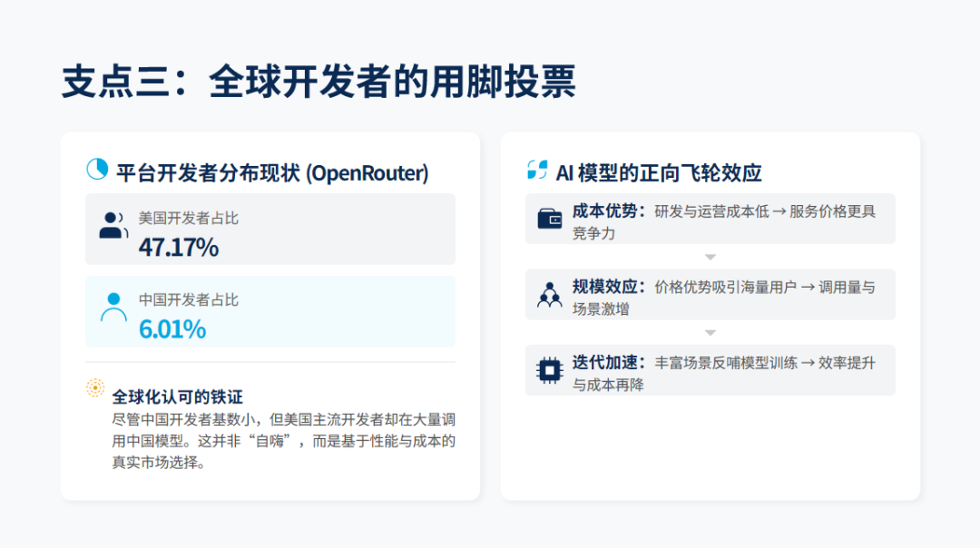Click the AI 模型的正向飞轮效应 heading
This screenshot has height=548, width=980.
[658, 172]
